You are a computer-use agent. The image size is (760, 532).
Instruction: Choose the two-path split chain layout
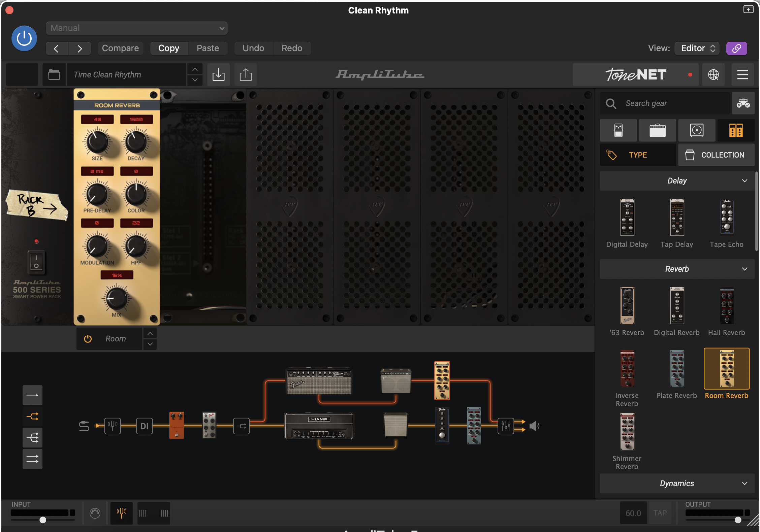point(33,417)
